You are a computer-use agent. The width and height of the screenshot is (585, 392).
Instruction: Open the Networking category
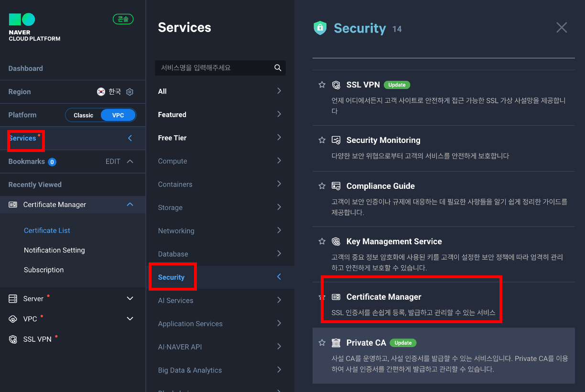pos(220,230)
